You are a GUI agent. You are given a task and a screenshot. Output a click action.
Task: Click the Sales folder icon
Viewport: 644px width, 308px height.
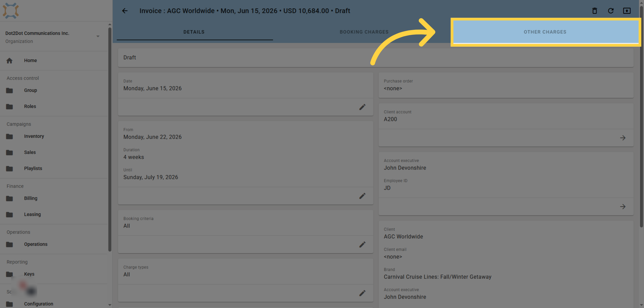(9, 152)
